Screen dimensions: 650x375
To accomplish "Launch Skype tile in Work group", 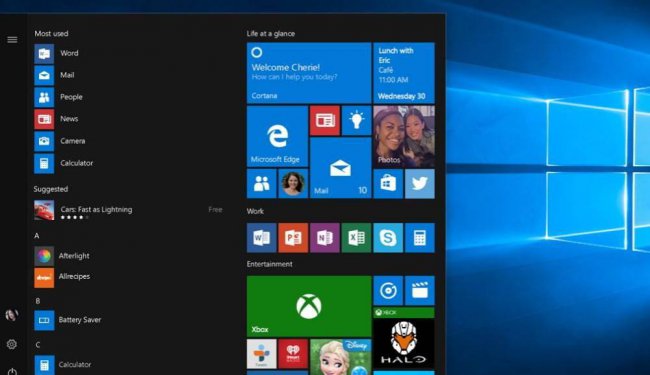I will 388,238.
